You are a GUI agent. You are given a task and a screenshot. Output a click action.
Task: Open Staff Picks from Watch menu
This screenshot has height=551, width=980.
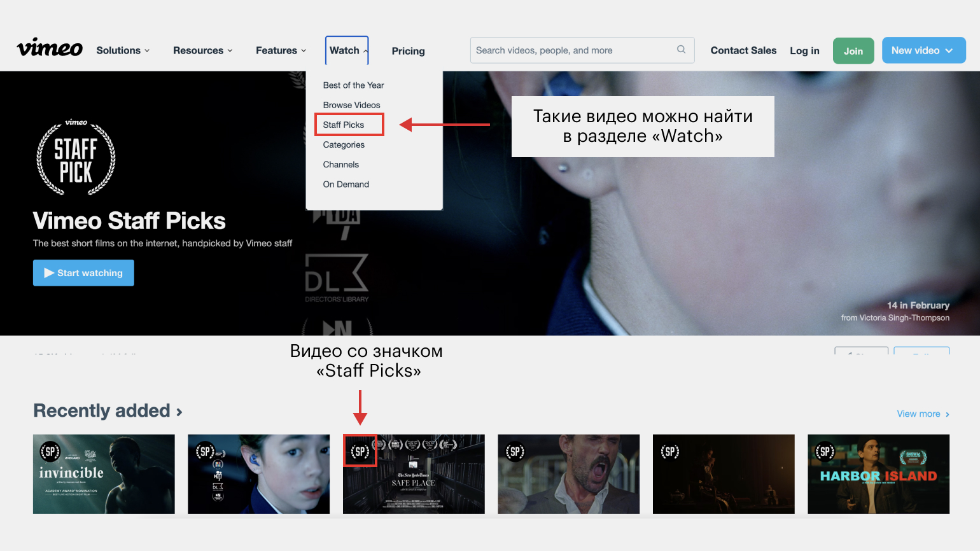pyautogui.click(x=344, y=125)
